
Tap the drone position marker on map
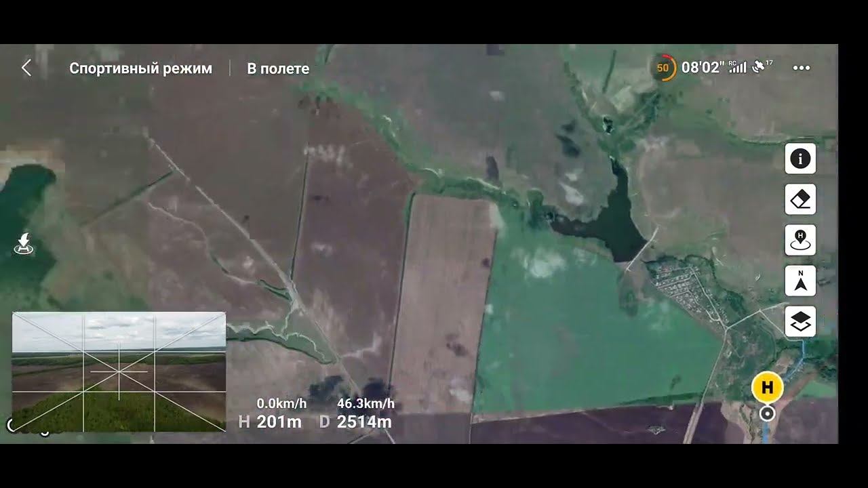click(x=767, y=413)
